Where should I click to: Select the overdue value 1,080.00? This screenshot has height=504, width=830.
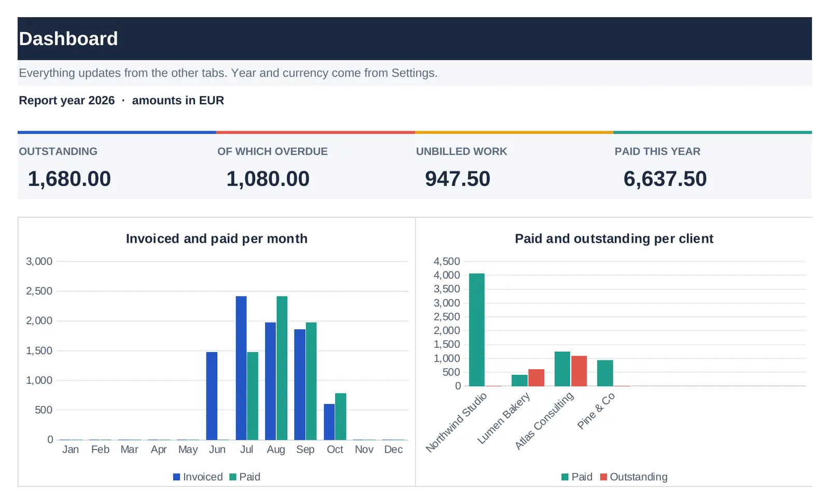(x=268, y=179)
